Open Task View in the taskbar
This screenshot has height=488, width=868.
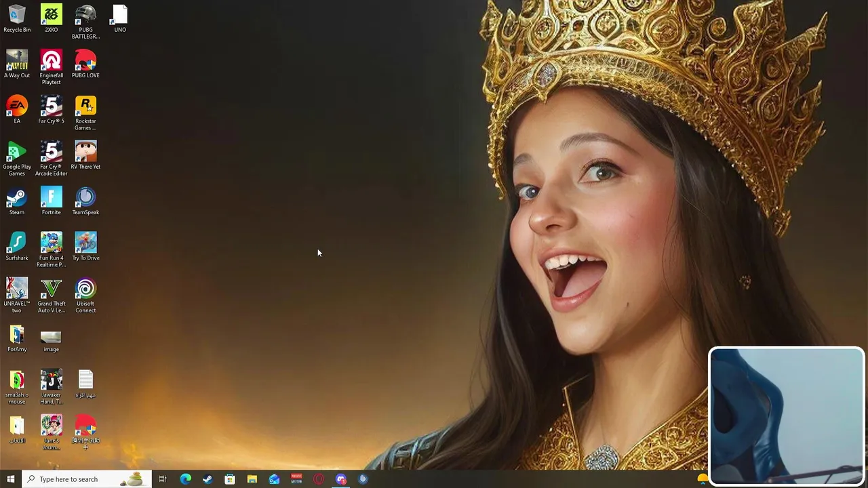pyautogui.click(x=163, y=479)
